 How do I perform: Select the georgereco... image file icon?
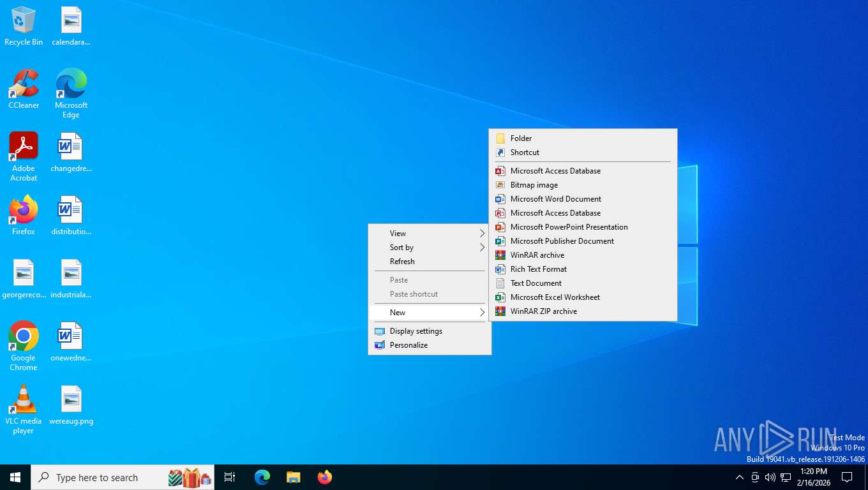point(24,279)
